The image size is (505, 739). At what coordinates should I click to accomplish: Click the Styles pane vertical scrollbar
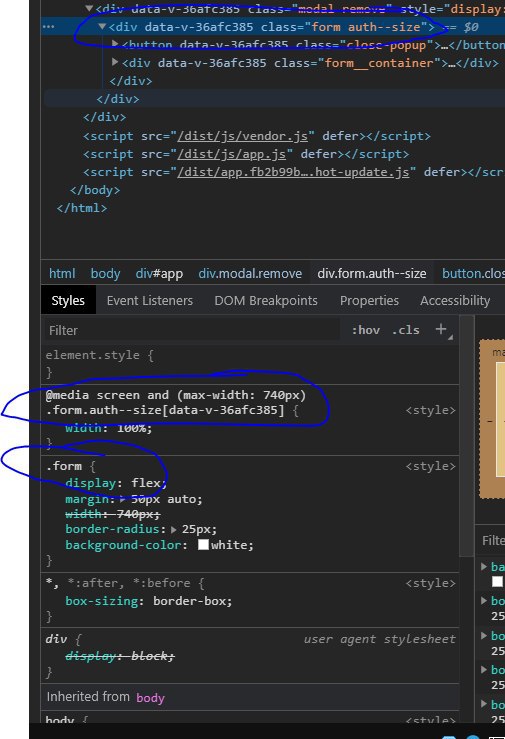click(x=466, y=436)
